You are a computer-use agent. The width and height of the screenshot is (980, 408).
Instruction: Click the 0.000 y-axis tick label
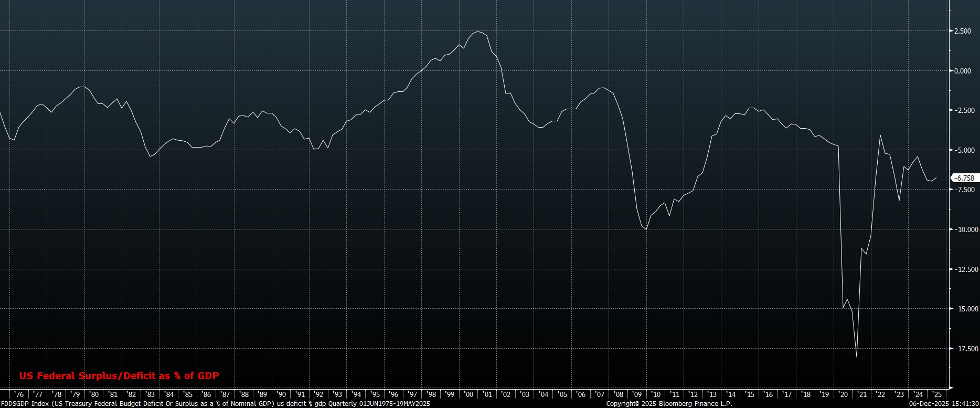(965, 71)
